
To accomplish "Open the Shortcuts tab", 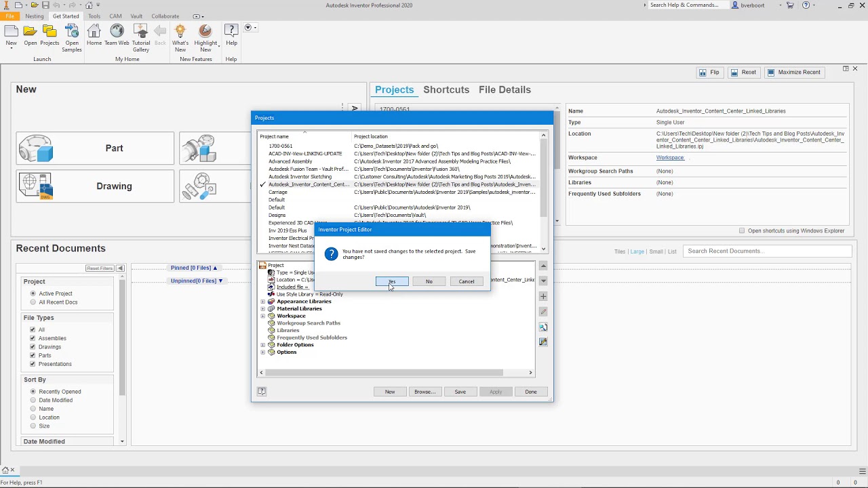I will (x=446, y=89).
